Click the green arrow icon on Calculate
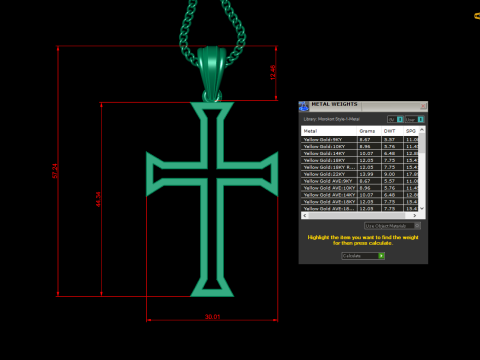The width and height of the screenshot is (480, 360). click(x=381, y=256)
